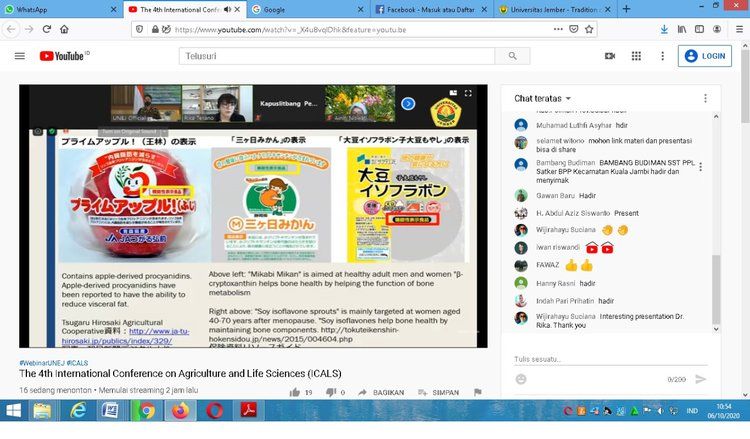Image resolution: width=750 pixels, height=439 pixels.
Task: Click the padlock site security icon
Action: click(155, 29)
